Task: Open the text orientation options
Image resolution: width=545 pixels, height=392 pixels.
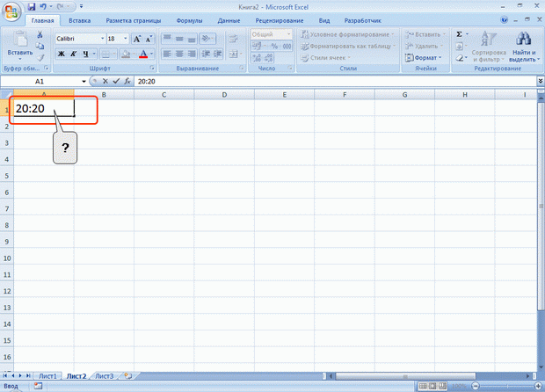Action: (x=207, y=38)
